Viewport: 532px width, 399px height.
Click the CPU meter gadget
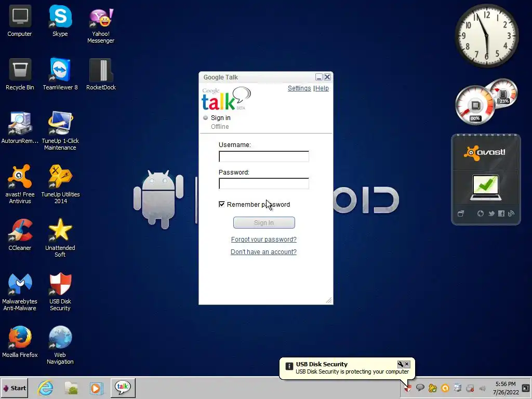[475, 105]
